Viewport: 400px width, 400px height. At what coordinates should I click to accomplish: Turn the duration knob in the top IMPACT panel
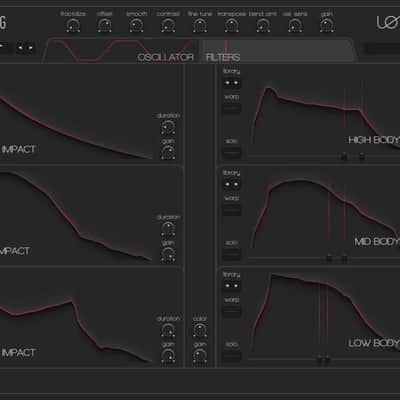168,127
